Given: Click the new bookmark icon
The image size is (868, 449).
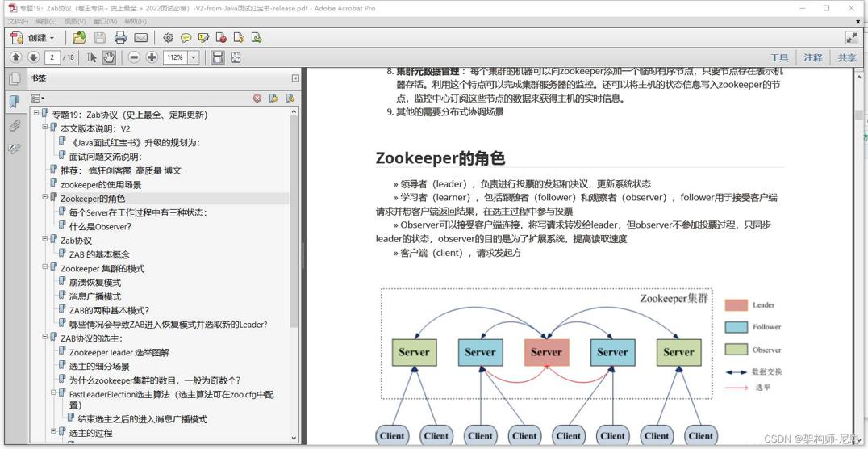Looking at the screenshot, I should tap(273, 98).
